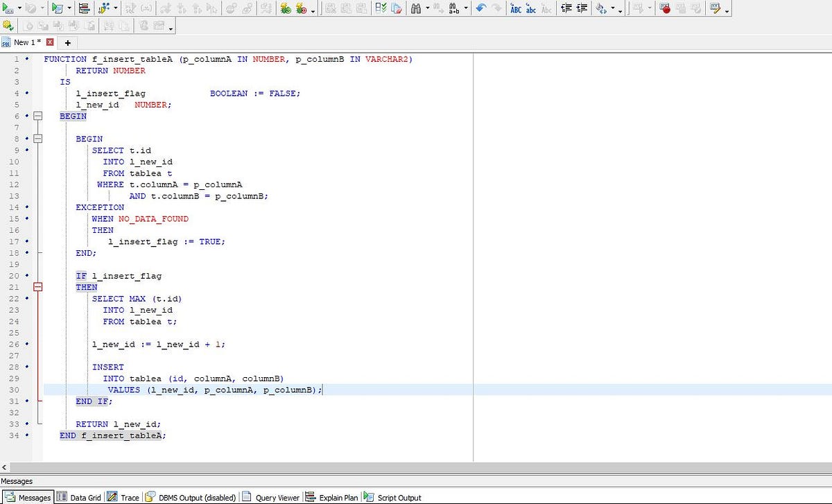This screenshot has height=504, width=832.
Task: Open the dropdown next to the Execute icon
Action: pos(19,9)
